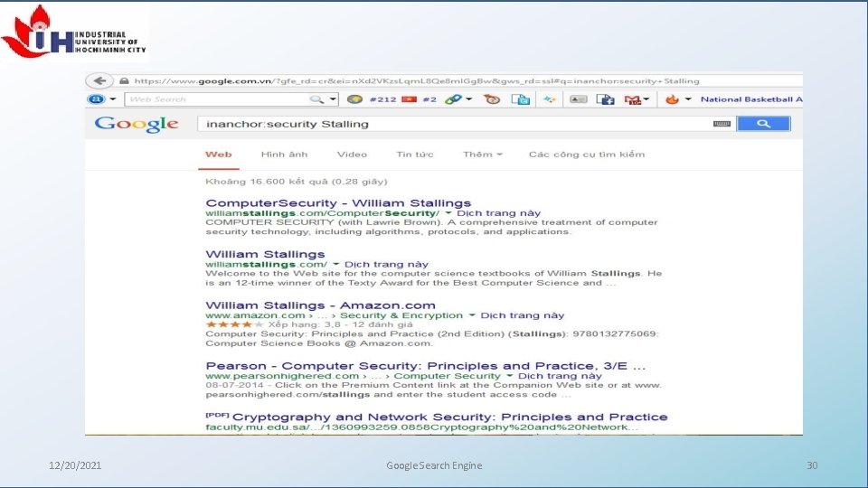
Task: Click the magnifier icon in Web Search box
Action: [316, 99]
